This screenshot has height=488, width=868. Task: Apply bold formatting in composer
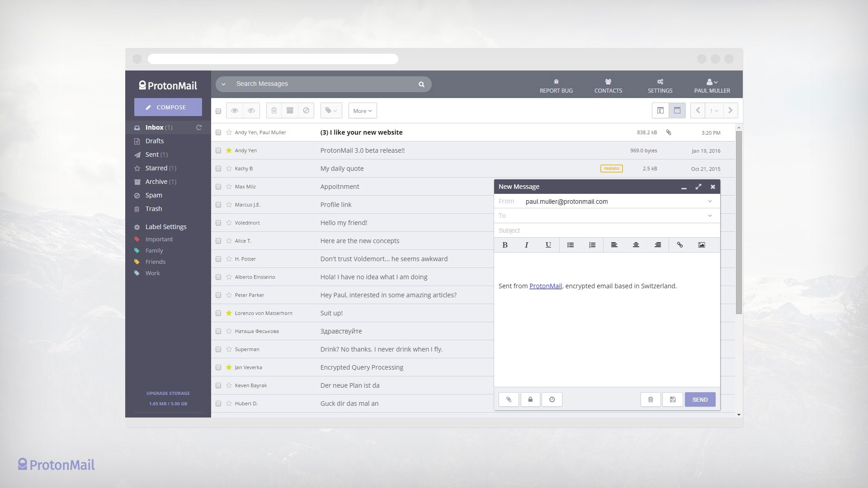click(505, 245)
